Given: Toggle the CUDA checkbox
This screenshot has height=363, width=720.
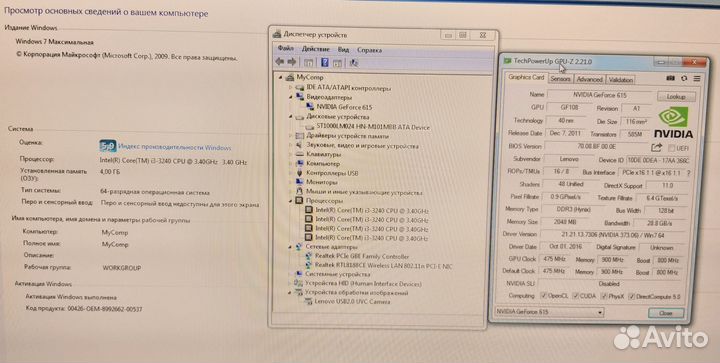Looking at the screenshot, I should click(577, 296).
